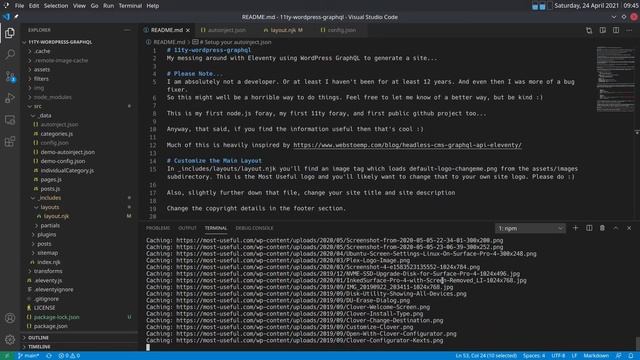Open the Source Control view

(10, 76)
